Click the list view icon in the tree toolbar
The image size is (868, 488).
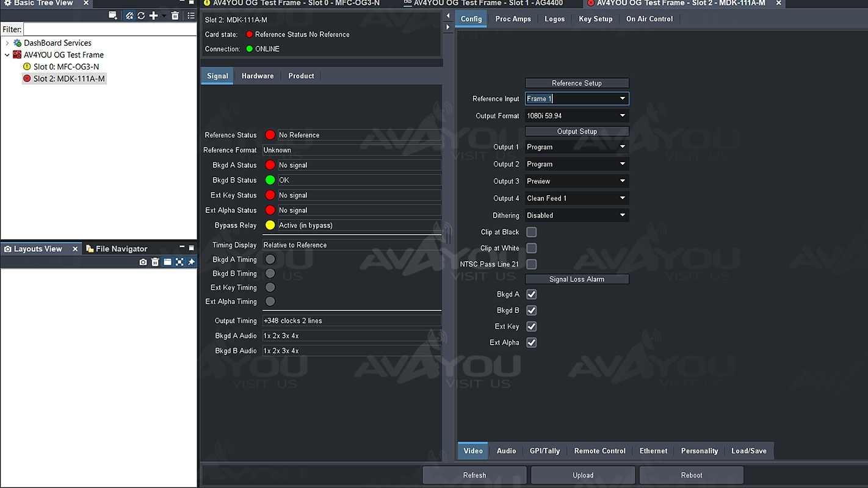[191, 16]
